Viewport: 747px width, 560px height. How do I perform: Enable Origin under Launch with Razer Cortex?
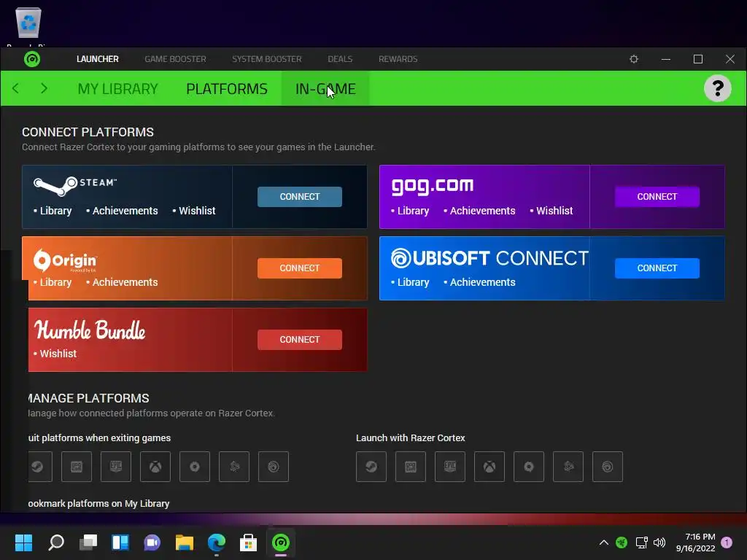pos(528,467)
